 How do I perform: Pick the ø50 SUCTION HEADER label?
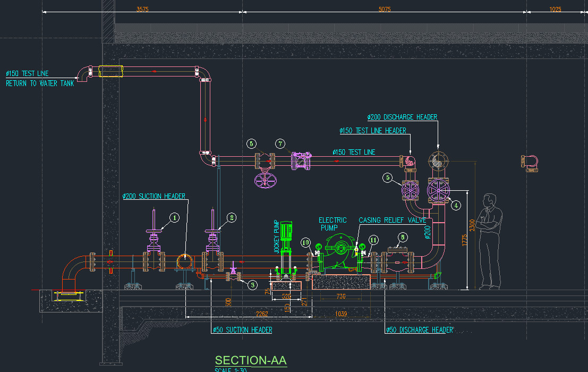(x=242, y=330)
